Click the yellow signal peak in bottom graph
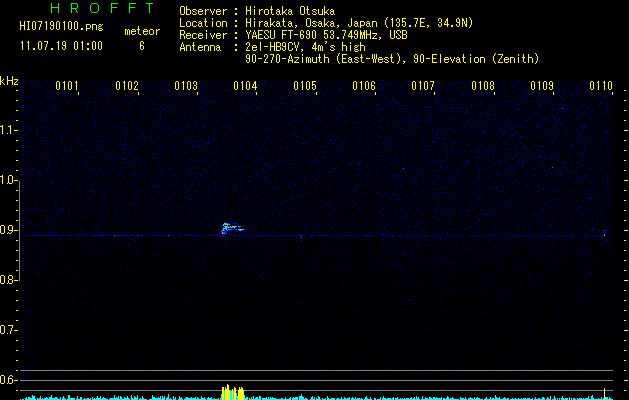The height and width of the screenshot is (400, 629). coord(233,392)
